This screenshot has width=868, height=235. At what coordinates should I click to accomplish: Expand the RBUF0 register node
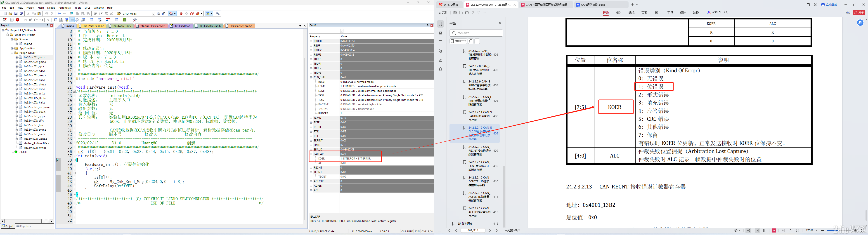[x=311, y=41]
